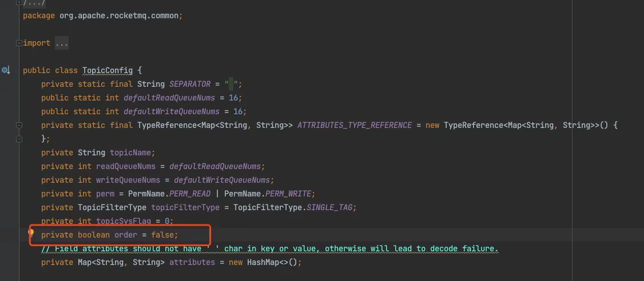
Task: Expand the collapsed import statements
Action: [x=19, y=43]
